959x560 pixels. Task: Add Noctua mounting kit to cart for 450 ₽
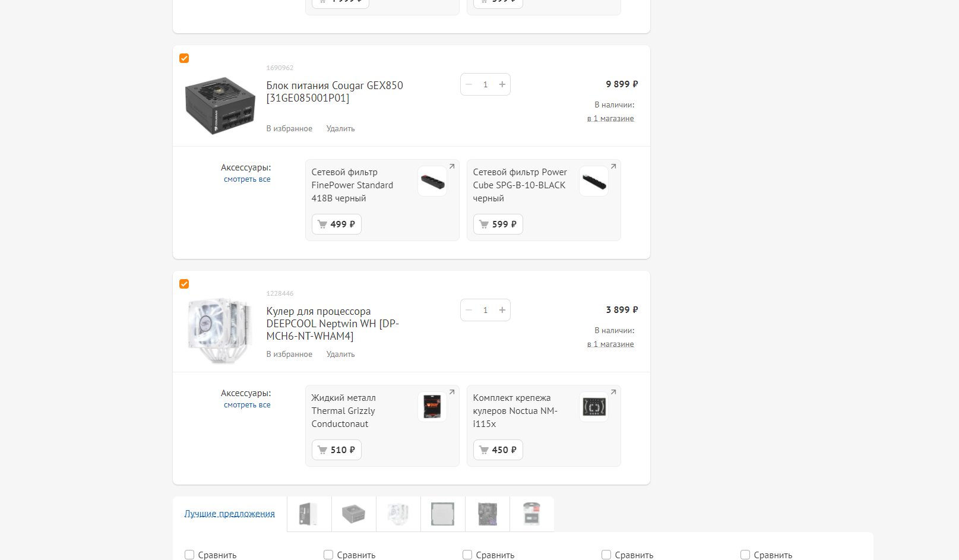tap(498, 450)
